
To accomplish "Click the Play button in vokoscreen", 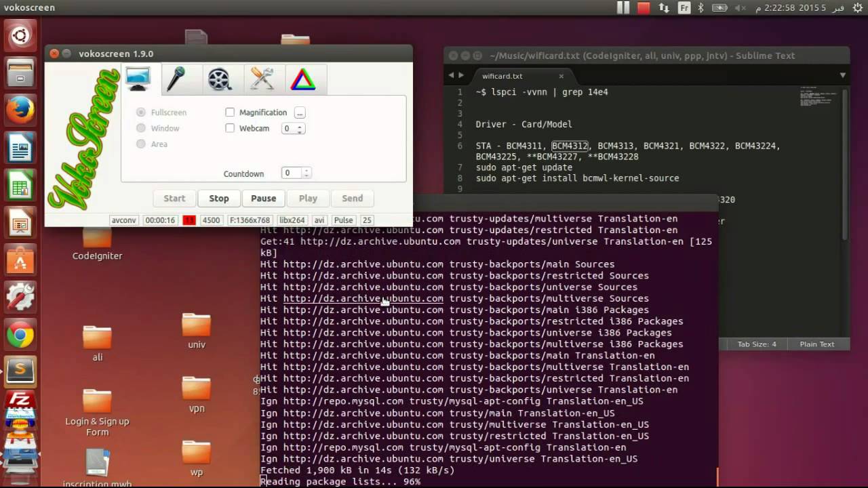I will pos(308,199).
